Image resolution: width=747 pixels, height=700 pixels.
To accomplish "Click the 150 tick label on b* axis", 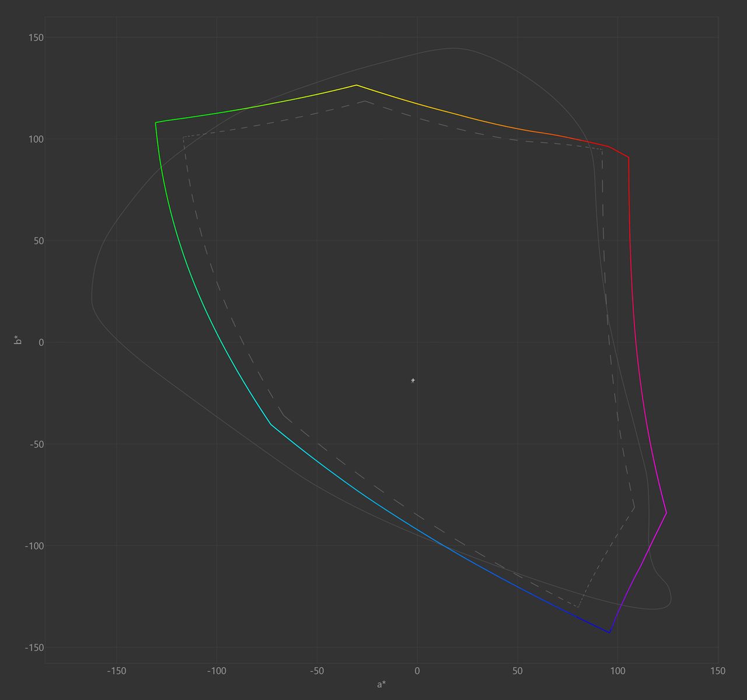I will (36, 37).
